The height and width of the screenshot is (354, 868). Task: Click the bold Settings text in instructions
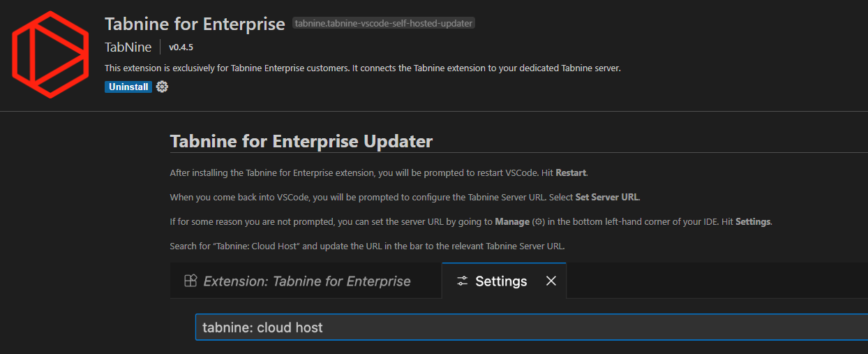pyautogui.click(x=753, y=222)
